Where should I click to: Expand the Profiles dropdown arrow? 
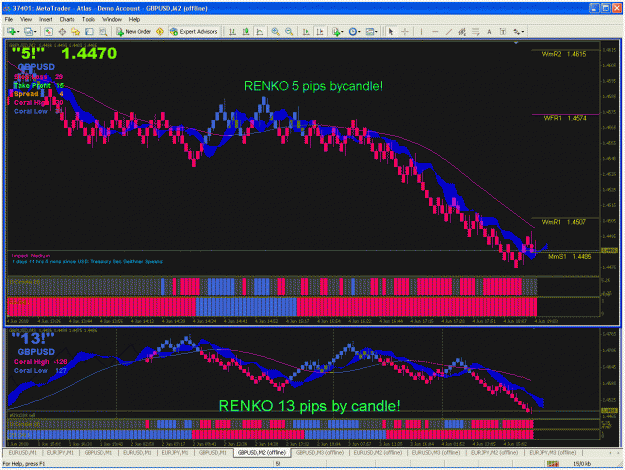35,32
